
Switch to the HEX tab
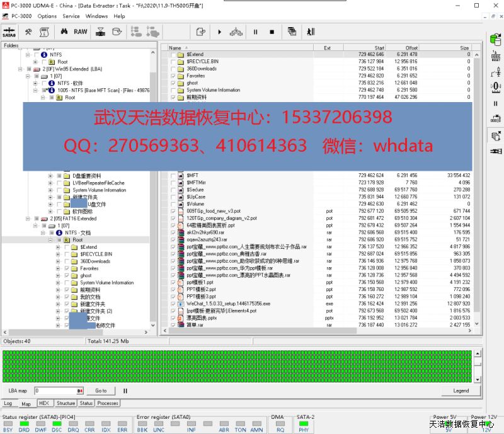pos(43,403)
